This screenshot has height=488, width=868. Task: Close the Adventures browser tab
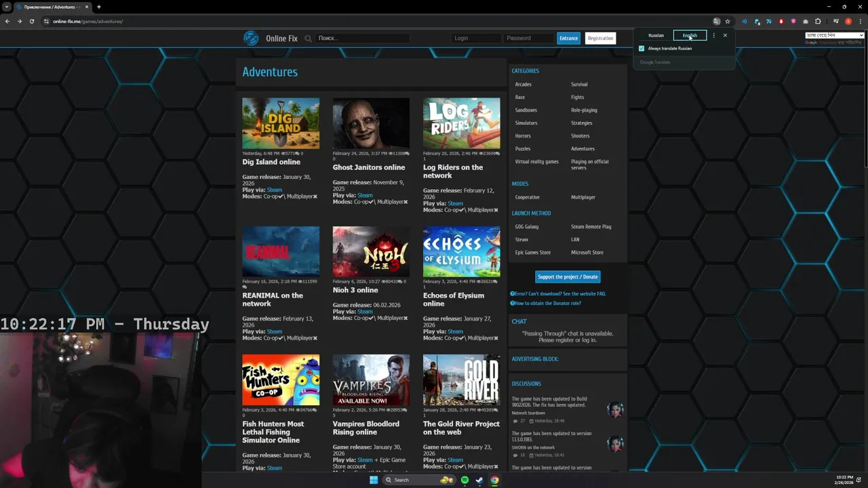coord(87,7)
